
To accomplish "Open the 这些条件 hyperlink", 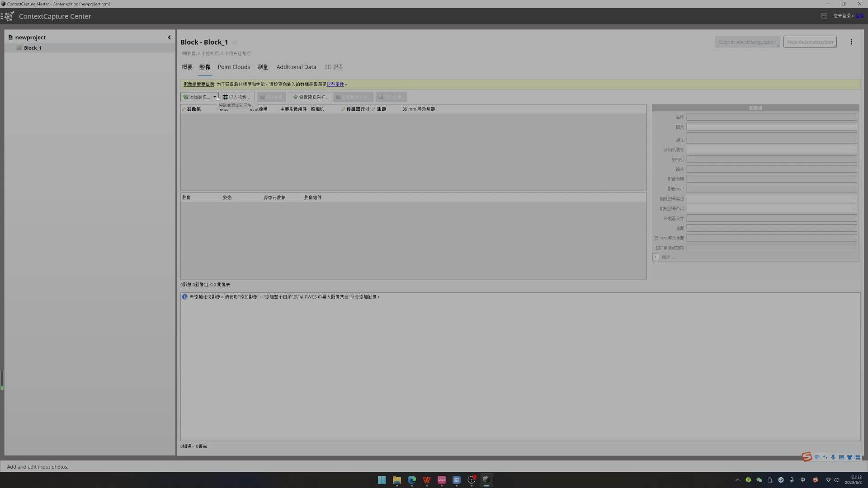I will (x=335, y=84).
